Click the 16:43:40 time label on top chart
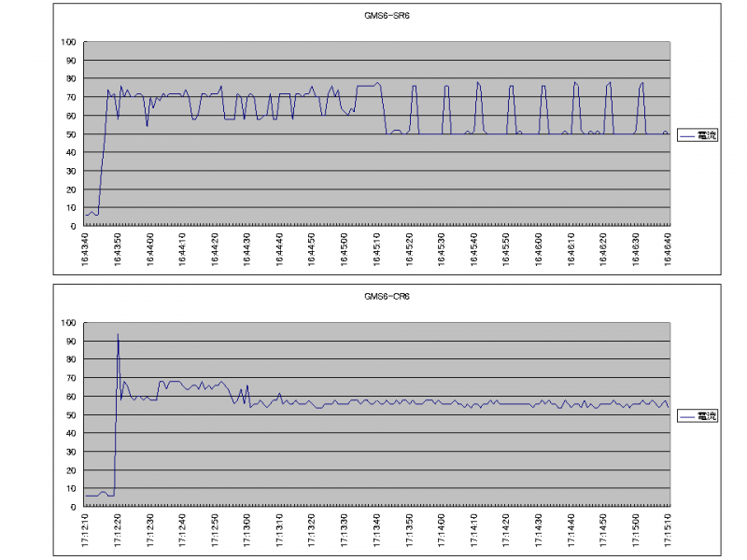The image size is (747, 560). click(x=87, y=250)
